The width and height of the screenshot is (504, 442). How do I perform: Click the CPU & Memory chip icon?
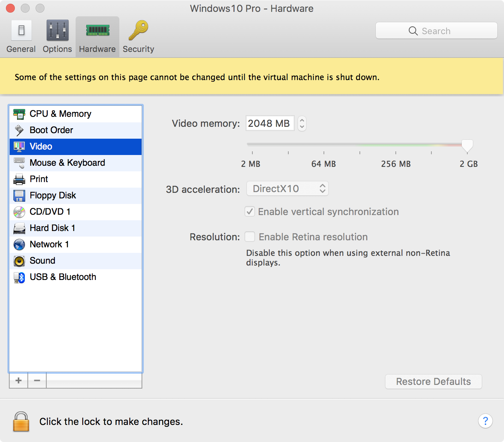[x=19, y=114]
